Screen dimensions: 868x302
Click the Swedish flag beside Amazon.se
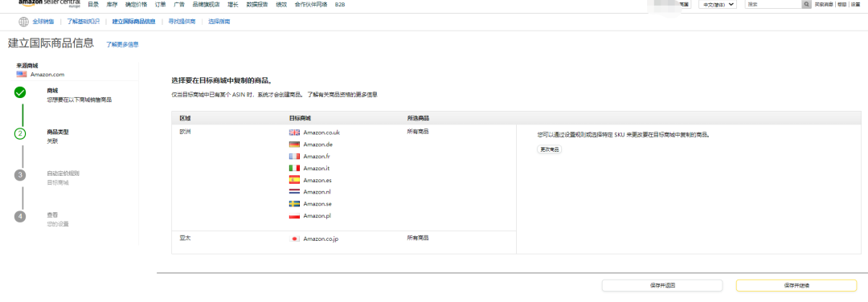pyautogui.click(x=294, y=204)
